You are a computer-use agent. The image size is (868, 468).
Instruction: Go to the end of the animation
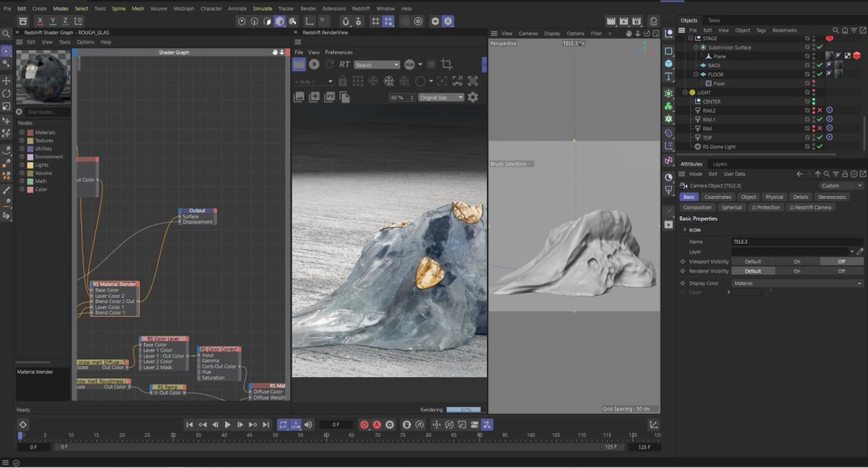point(265,425)
